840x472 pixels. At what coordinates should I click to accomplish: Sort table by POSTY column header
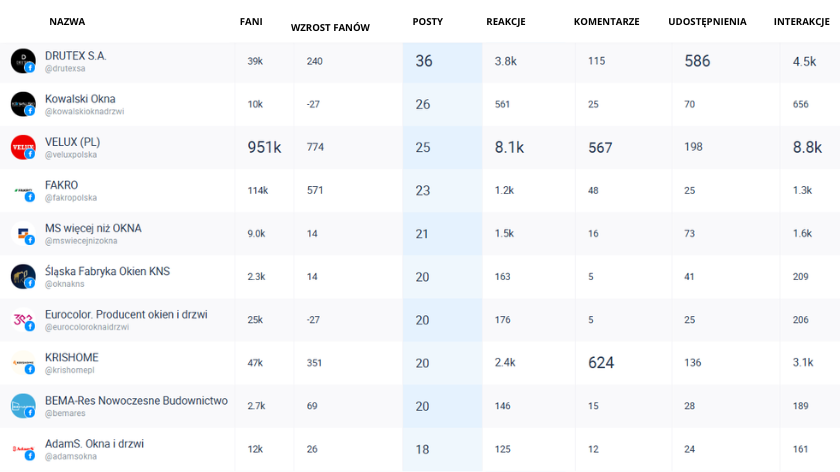(x=428, y=21)
